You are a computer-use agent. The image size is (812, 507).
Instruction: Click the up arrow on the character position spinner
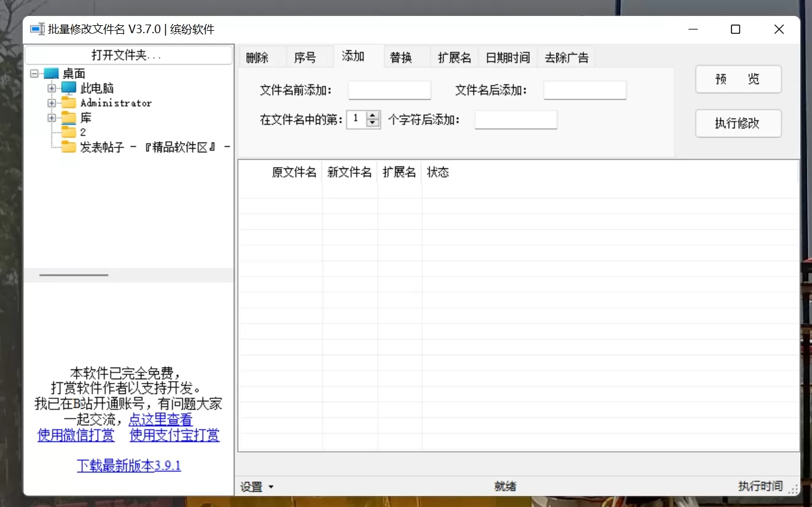372,116
